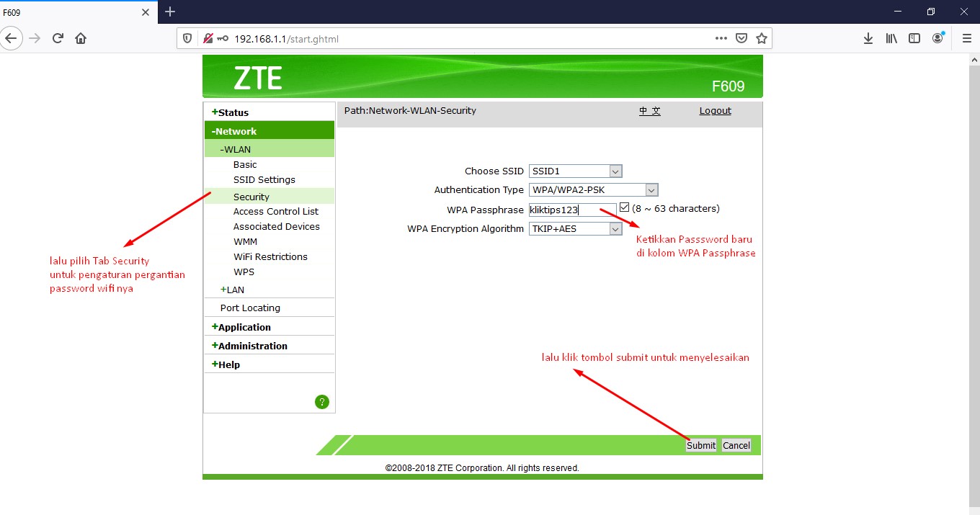The height and width of the screenshot is (515, 980).
Task: Select the Security menu item
Action: (269, 197)
